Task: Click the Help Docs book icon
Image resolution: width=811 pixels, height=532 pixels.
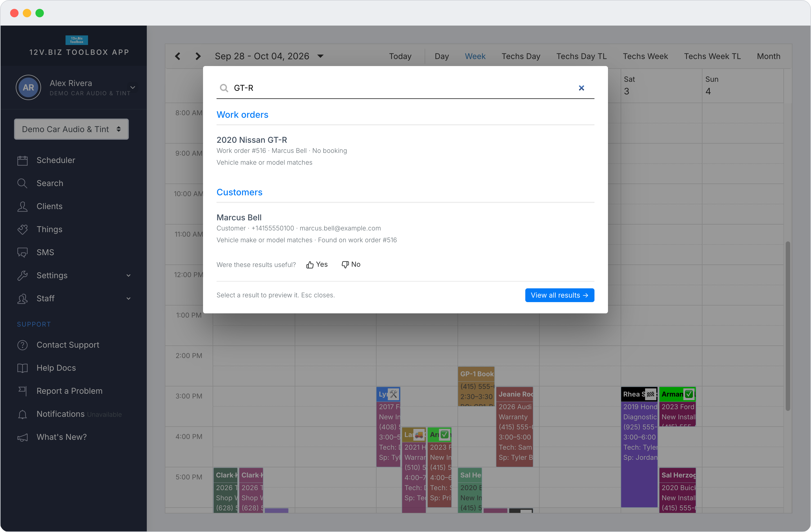Action: click(22, 368)
